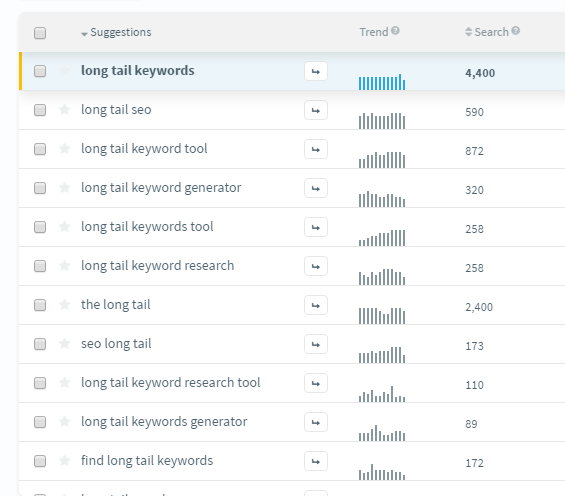565x496 pixels.
Task: Select the 'long tail keyword research tool' checkbox
Action: pyautogui.click(x=40, y=383)
